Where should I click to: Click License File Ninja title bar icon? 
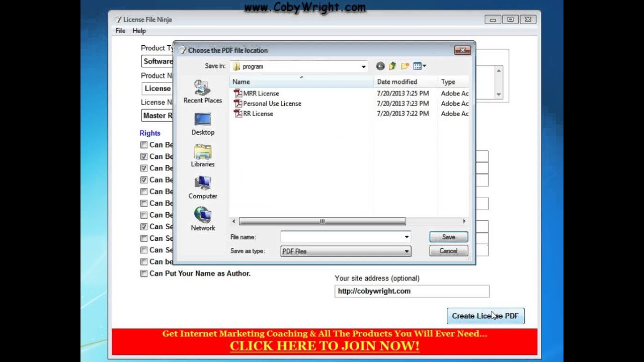[x=118, y=20]
